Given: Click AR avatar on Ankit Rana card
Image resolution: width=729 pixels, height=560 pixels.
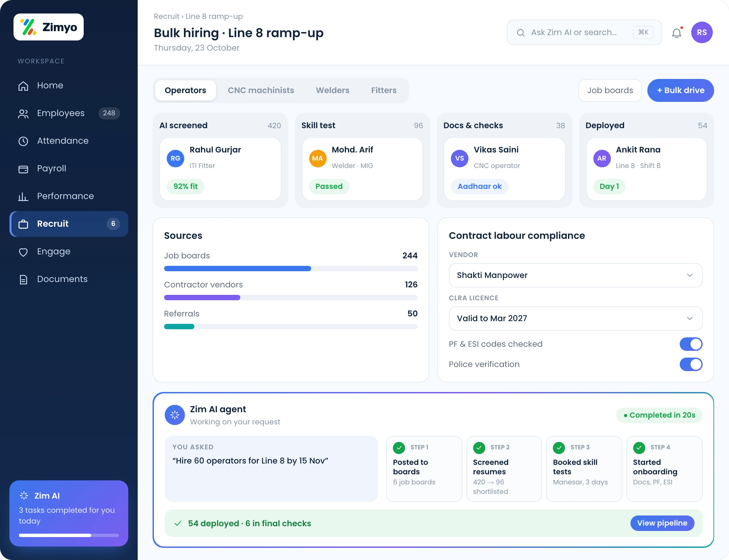Looking at the screenshot, I should (602, 158).
